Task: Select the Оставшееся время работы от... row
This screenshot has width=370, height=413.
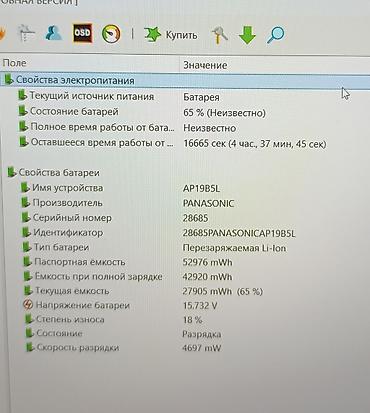Action: pos(102,143)
